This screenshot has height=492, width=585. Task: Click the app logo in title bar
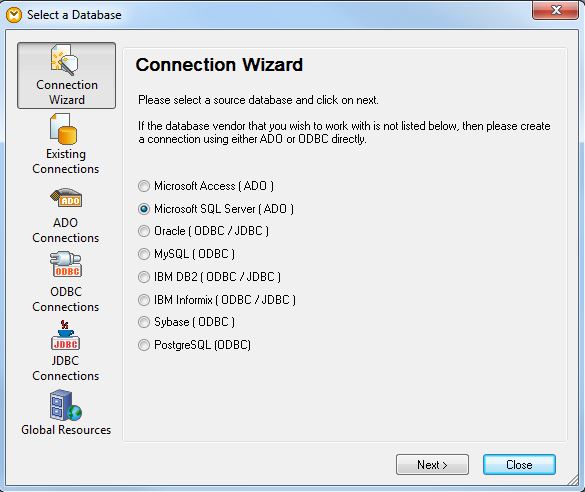tap(14, 15)
